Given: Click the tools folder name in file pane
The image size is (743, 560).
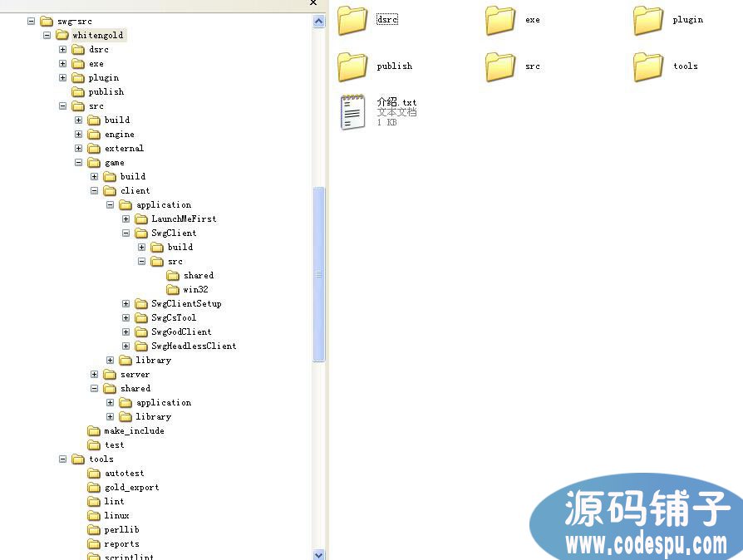Looking at the screenshot, I should (685, 66).
